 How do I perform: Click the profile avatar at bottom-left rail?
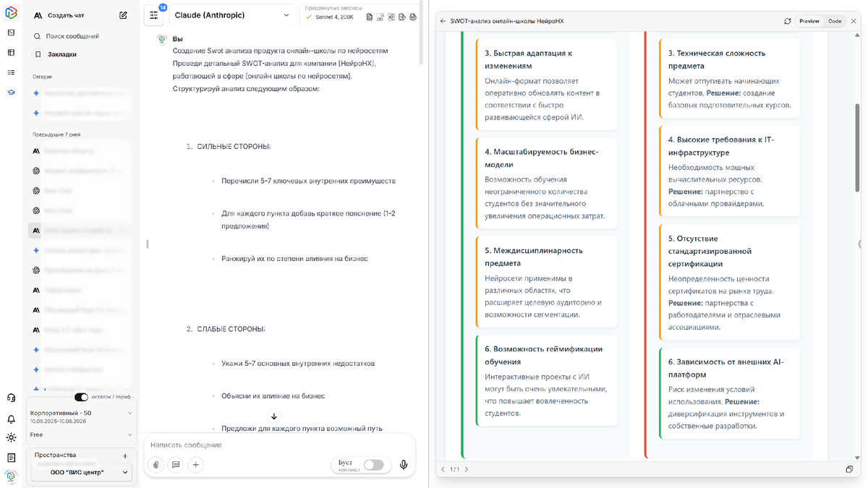(11, 476)
